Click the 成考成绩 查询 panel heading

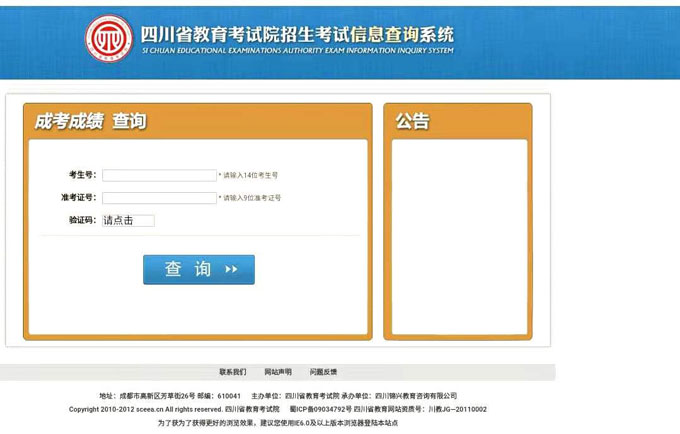pos(90,121)
